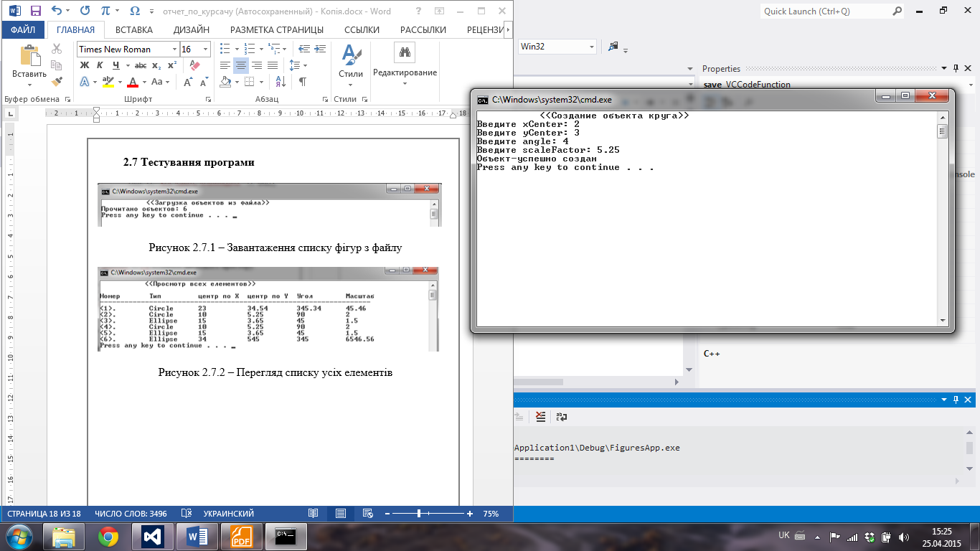Switch to Web Layout view in status bar
Viewport: 980px width, 551px height.
368,514
